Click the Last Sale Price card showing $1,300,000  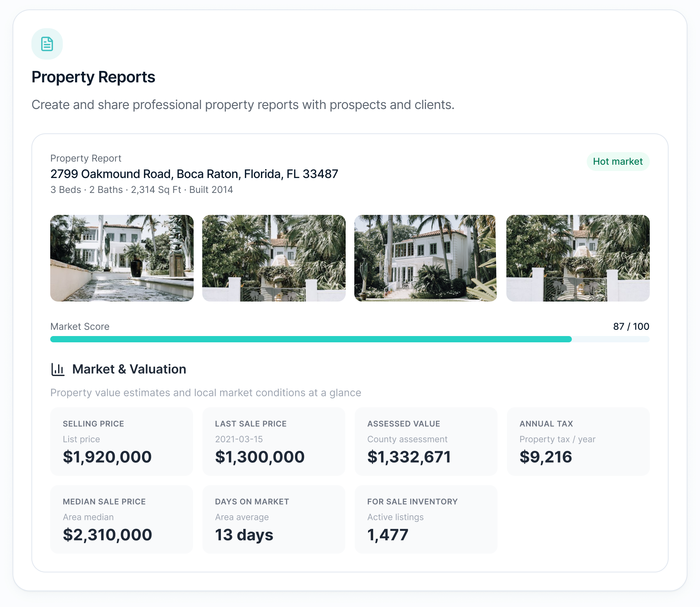click(x=274, y=442)
